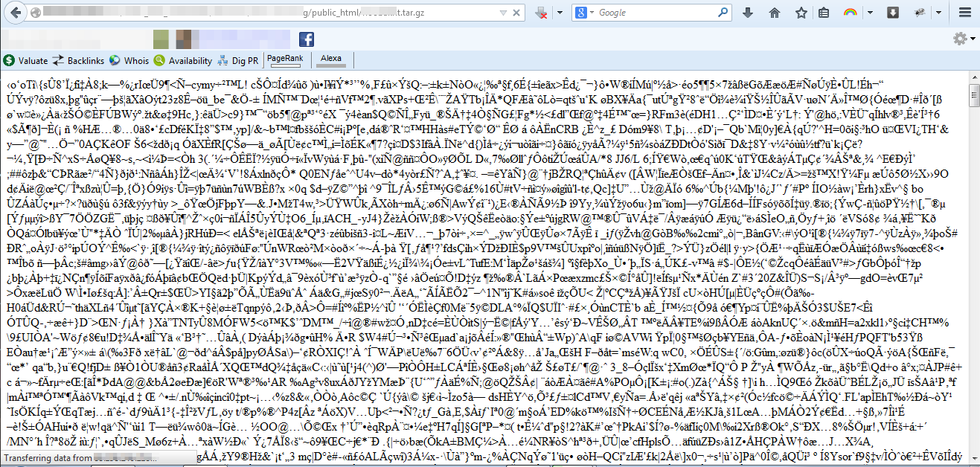Open the hamburger menu button
Screen dimensions: 980x467
(x=964, y=13)
